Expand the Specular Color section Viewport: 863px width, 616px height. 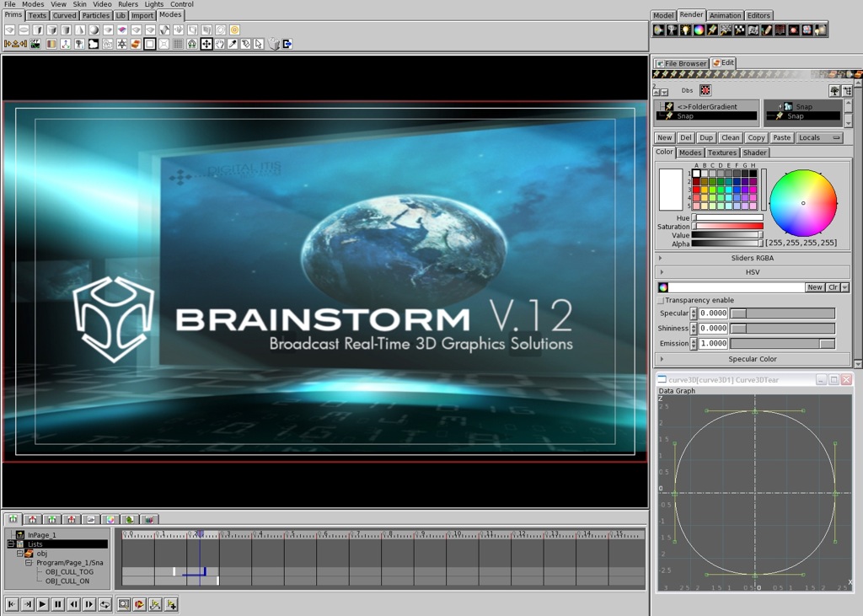point(752,359)
